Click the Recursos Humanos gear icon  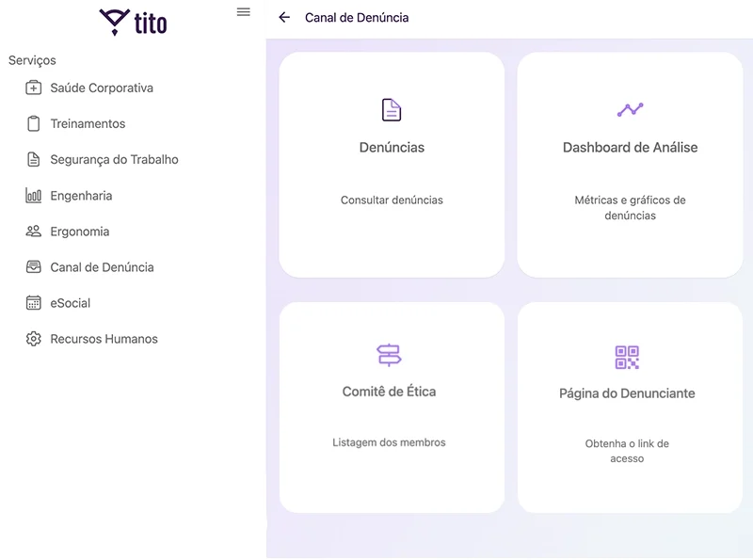pos(34,339)
